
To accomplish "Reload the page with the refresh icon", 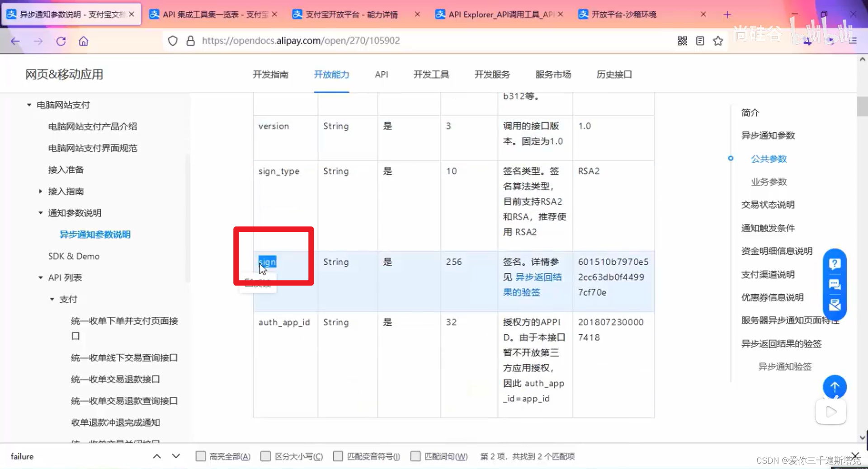I will [61, 41].
